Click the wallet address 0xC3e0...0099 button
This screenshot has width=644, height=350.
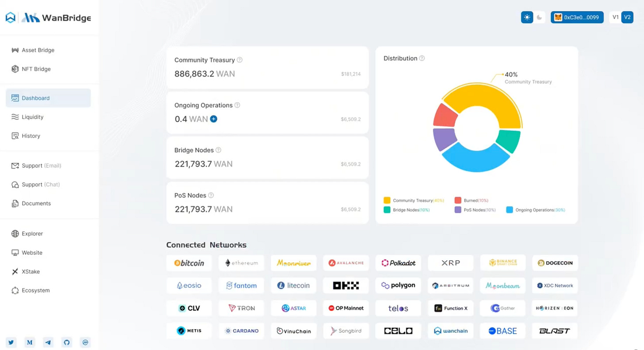click(577, 17)
